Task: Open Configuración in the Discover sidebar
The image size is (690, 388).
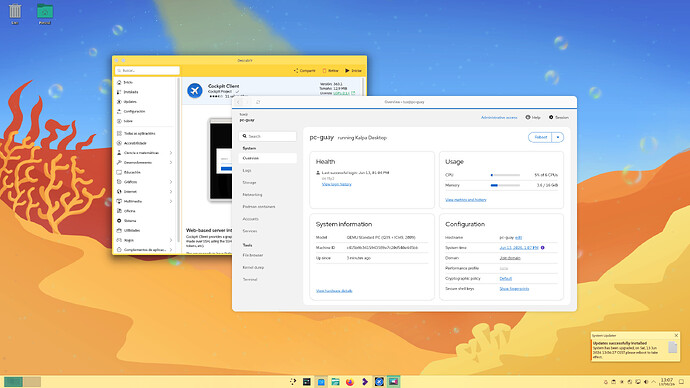Action: point(134,111)
